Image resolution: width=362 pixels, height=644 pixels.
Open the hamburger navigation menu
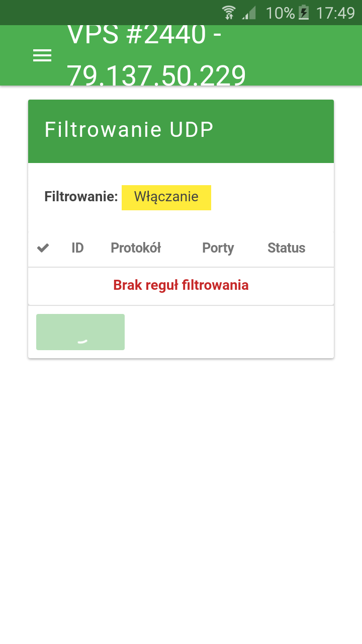(42, 55)
